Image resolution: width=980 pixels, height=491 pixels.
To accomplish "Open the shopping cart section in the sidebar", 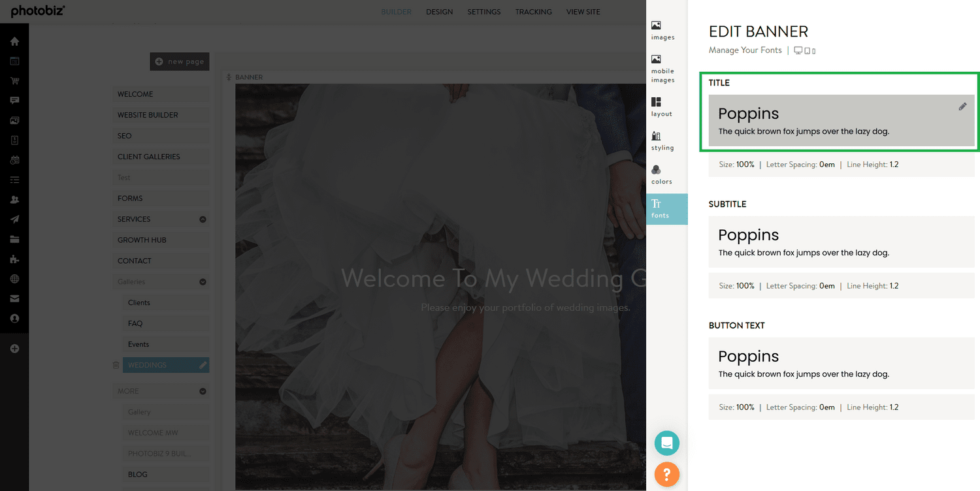I will [14, 80].
